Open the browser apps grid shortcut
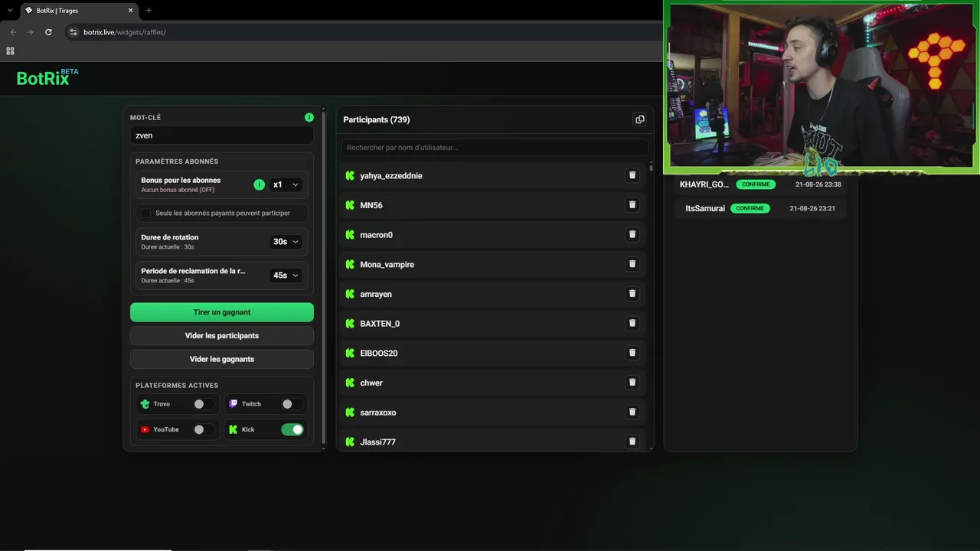This screenshot has width=980, height=551. [x=10, y=51]
